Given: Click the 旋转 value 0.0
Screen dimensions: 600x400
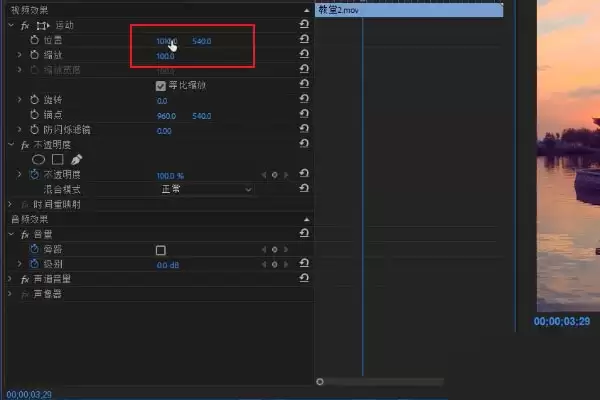Looking at the screenshot, I should 162,101.
